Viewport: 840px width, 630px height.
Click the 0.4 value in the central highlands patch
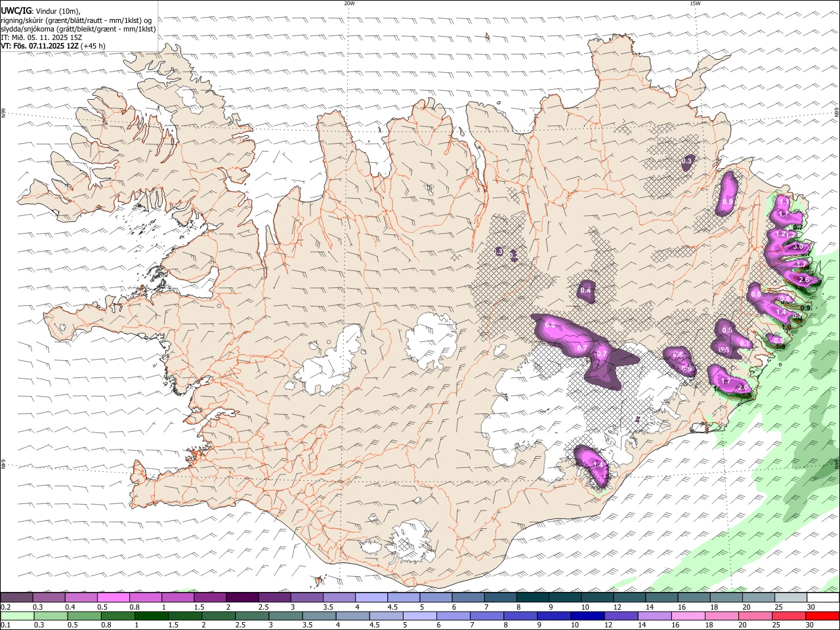(x=585, y=291)
